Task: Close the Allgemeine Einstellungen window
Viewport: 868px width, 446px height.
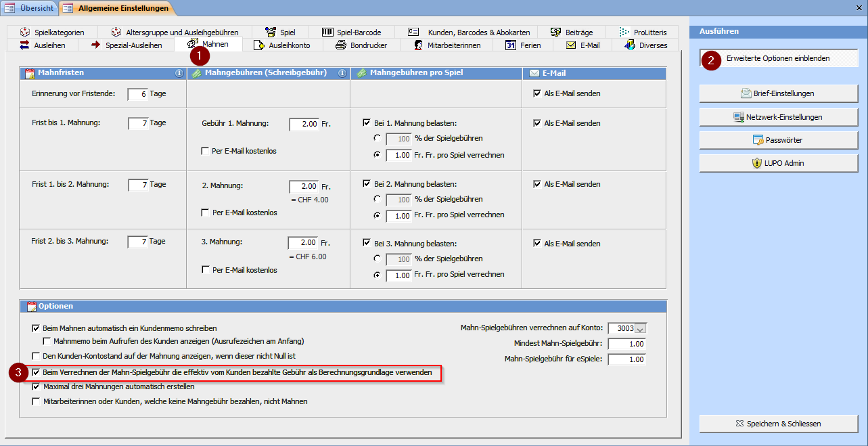Action: pos(858,7)
